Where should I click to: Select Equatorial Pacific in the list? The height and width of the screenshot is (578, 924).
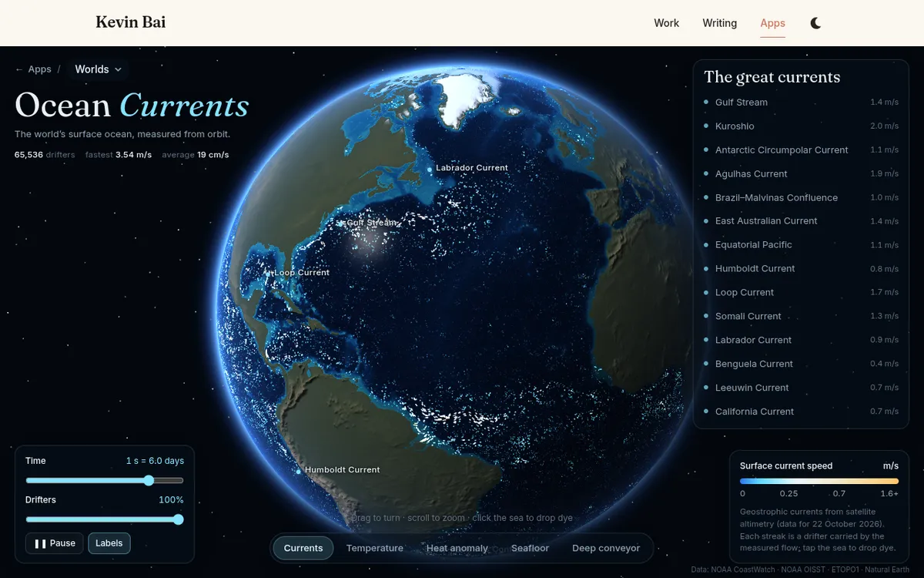coord(801,244)
